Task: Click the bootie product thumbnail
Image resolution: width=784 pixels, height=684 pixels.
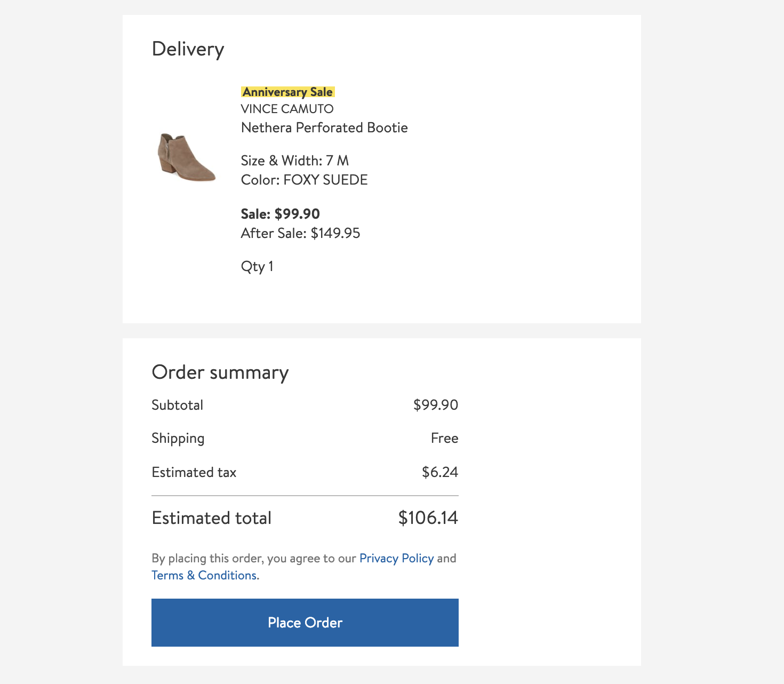Action: [187, 158]
